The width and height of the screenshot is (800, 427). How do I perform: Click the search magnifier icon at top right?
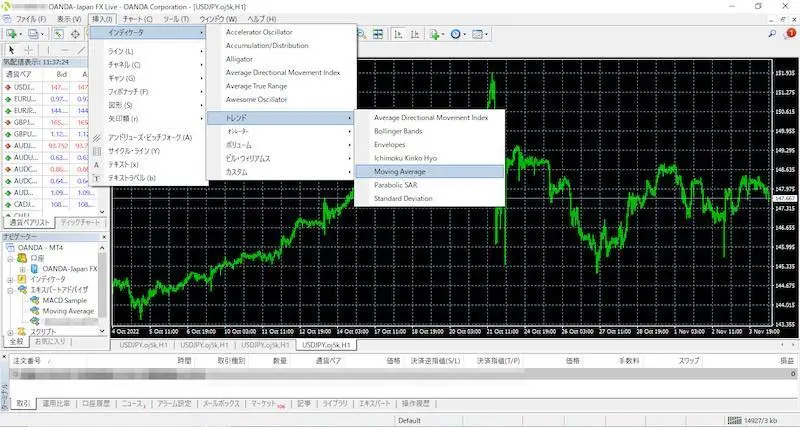[771, 34]
